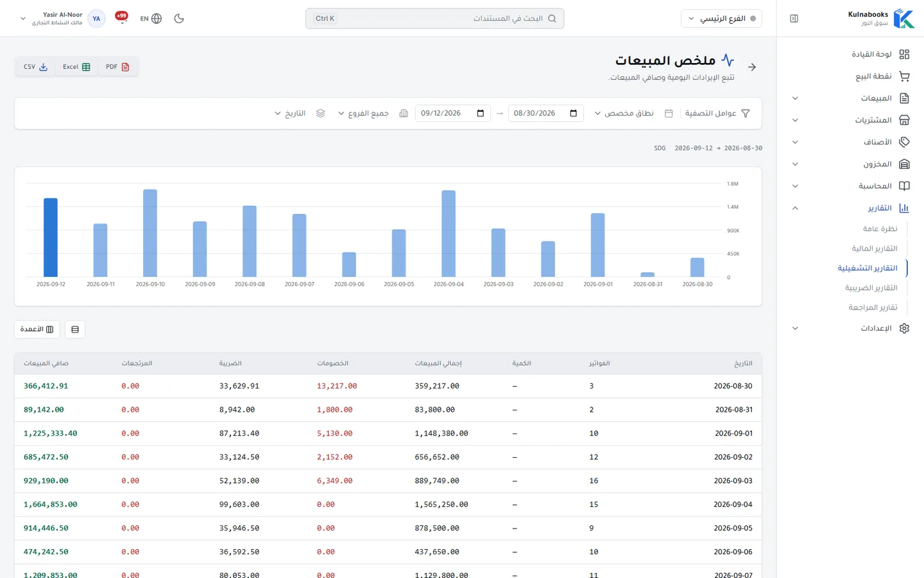Open the الفرع الرئيسي branch selector

click(x=721, y=19)
